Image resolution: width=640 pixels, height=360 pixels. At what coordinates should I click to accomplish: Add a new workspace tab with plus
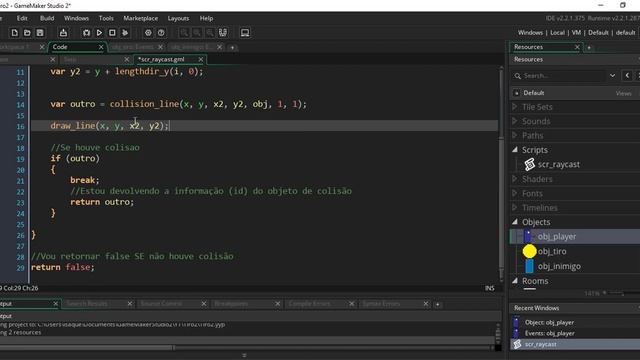click(x=232, y=48)
